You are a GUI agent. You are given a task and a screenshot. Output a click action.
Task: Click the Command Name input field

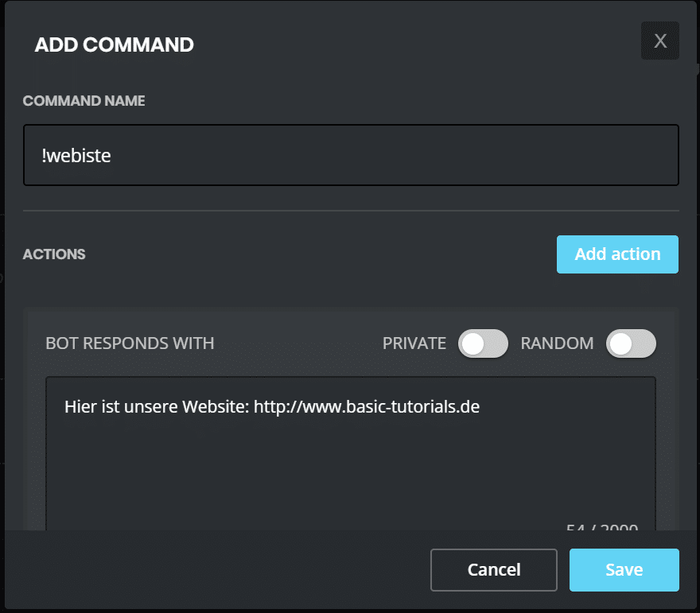coord(350,155)
